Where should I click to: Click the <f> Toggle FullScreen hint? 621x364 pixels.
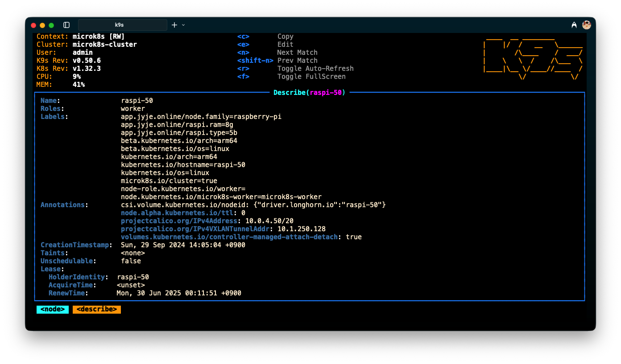click(x=291, y=77)
